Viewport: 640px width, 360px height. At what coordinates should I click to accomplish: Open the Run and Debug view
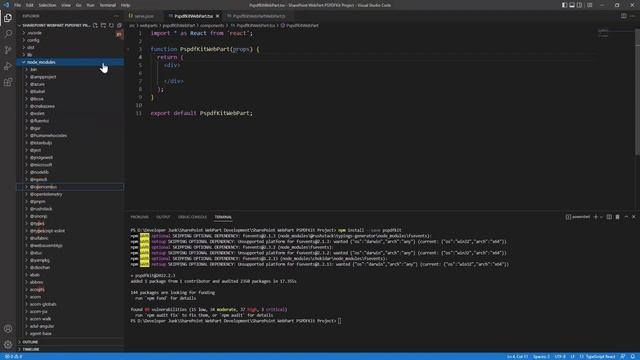tap(8, 66)
